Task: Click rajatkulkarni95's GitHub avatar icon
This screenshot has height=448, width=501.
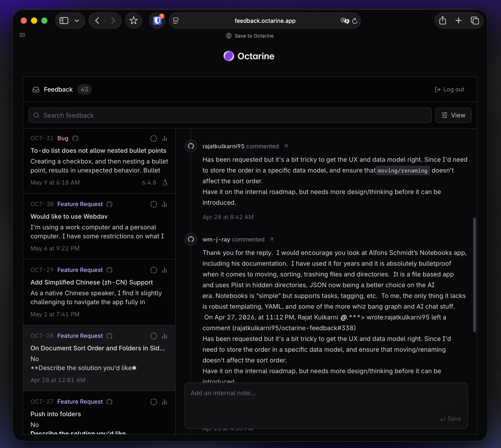Action: coord(191,146)
